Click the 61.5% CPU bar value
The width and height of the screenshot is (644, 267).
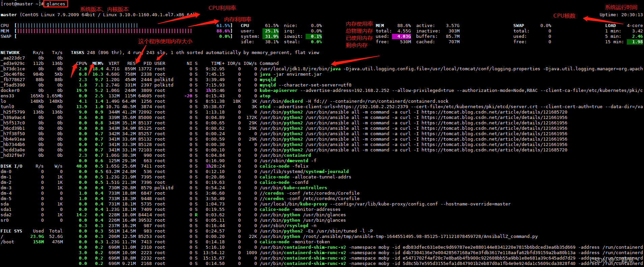tap(223, 25)
